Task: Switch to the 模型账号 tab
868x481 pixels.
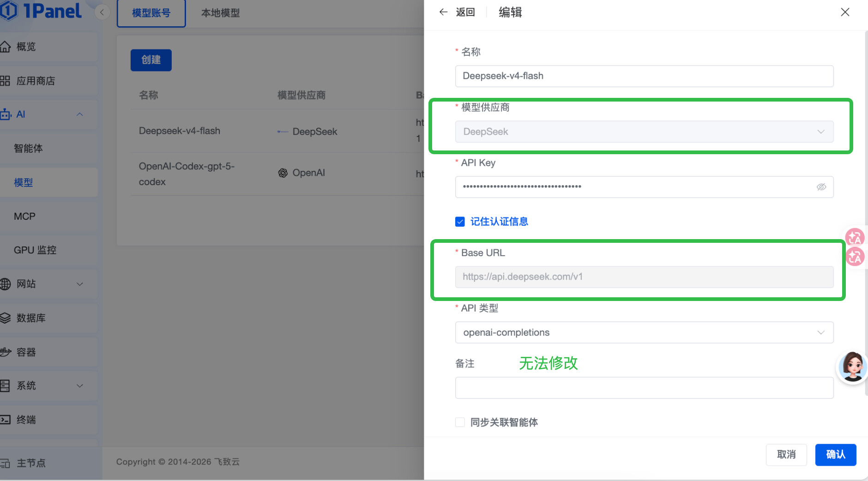Action: [151, 13]
